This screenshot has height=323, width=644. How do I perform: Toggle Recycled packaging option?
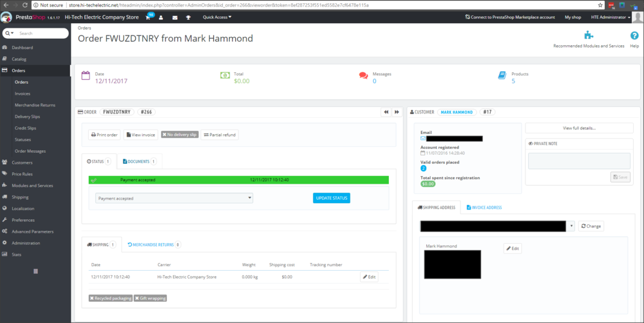(111, 299)
